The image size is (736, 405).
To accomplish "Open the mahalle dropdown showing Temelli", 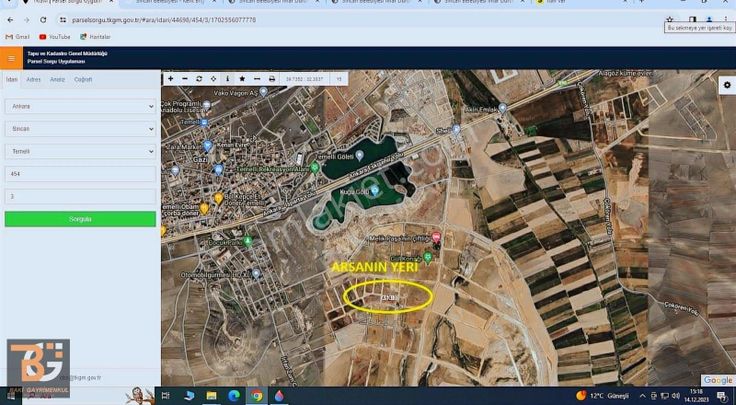I will [x=80, y=151].
